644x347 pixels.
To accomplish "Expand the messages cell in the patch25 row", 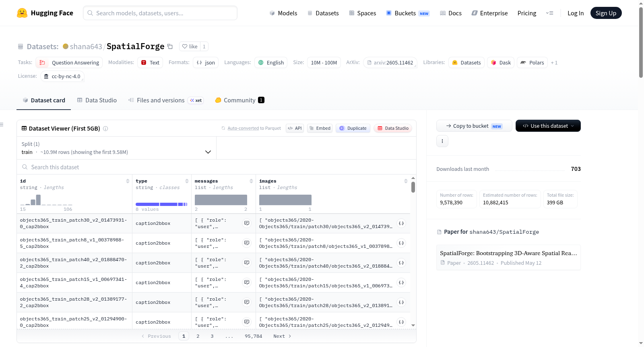I will click(x=247, y=322).
